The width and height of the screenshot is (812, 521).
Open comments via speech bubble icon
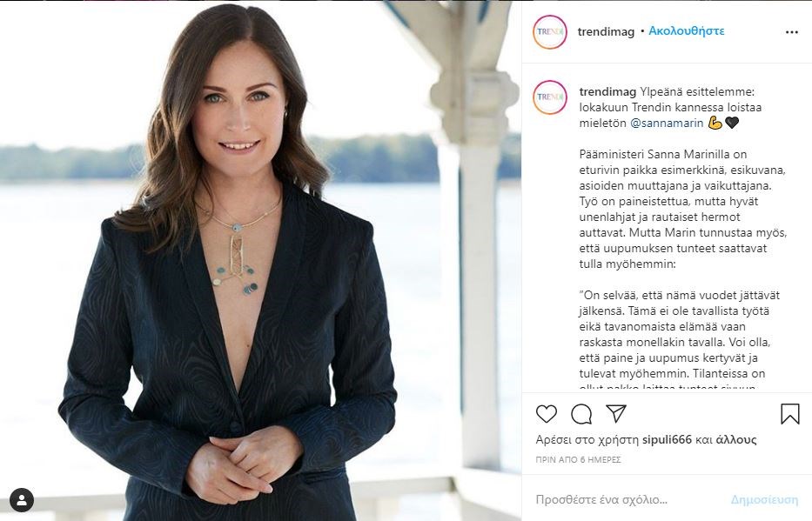(x=581, y=414)
